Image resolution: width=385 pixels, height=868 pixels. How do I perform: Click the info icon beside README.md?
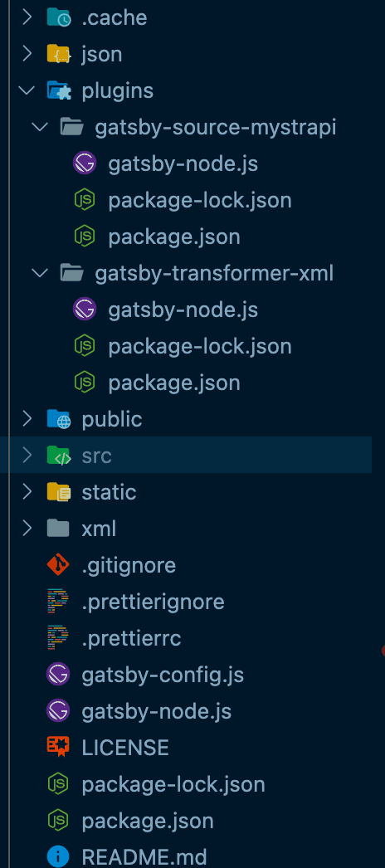[x=58, y=857]
